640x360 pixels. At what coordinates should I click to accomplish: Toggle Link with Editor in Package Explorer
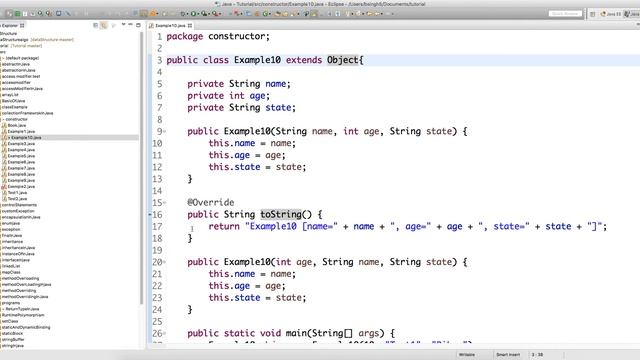coord(104,25)
